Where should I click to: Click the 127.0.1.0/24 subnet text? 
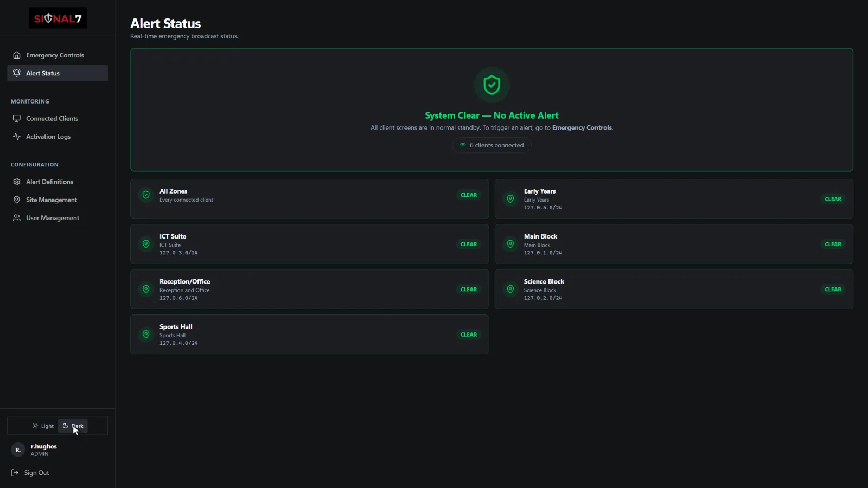click(x=543, y=253)
